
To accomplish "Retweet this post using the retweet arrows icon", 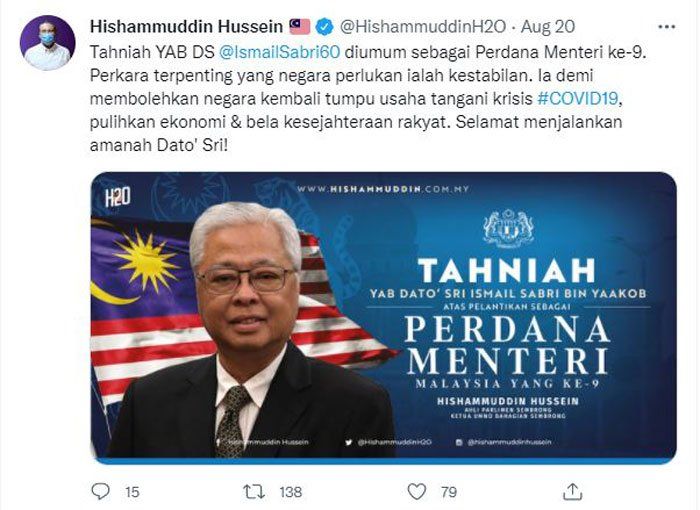I will pyautogui.click(x=254, y=492).
